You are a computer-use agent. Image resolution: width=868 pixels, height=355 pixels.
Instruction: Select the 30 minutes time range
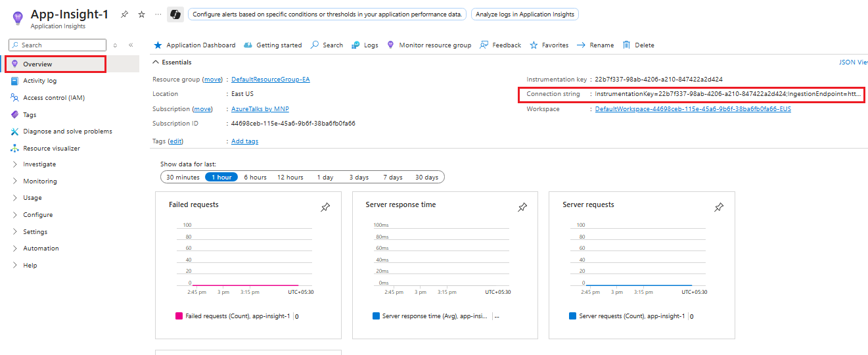(x=183, y=177)
